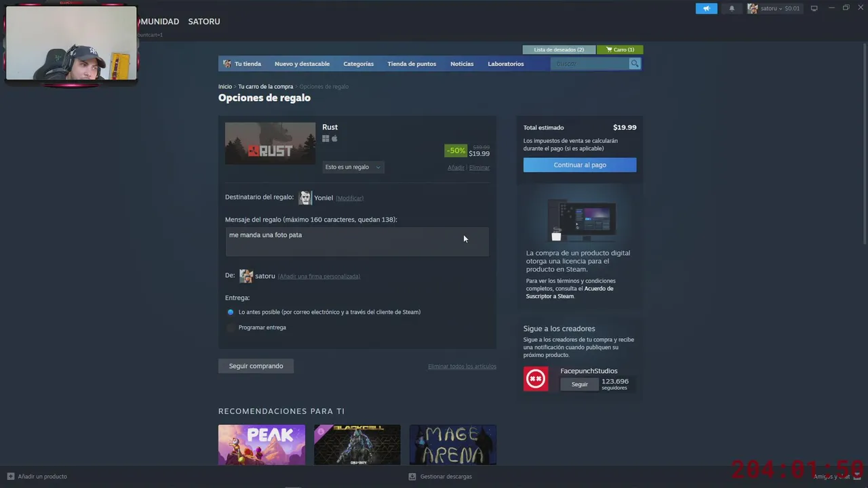Image resolution: width=868 pixels, height=488 pixels.
Task: Click FacepunchStudios logo icon
Action: (x=536, y=379)
